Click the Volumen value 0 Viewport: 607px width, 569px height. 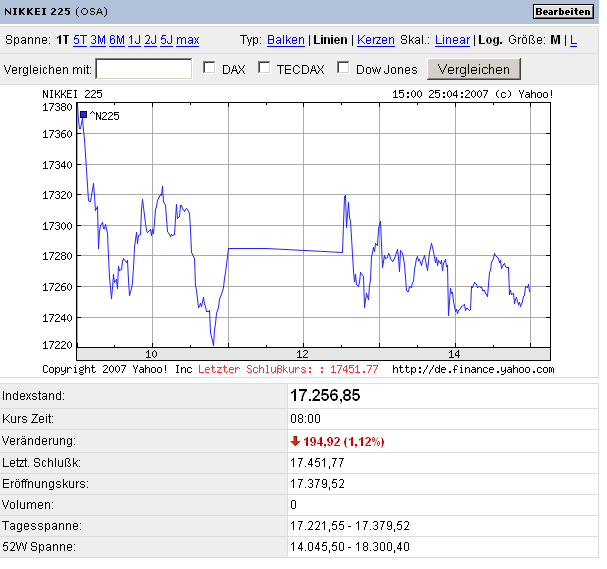point(293,505)
